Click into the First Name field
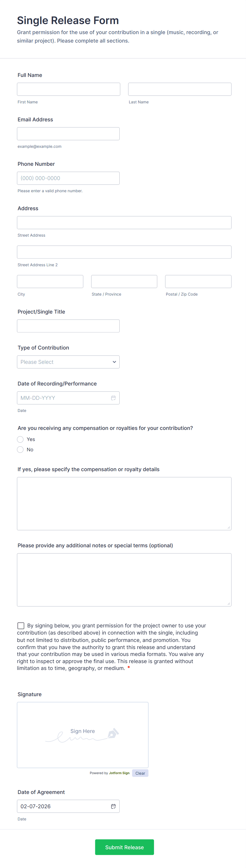 coord(69,89)
